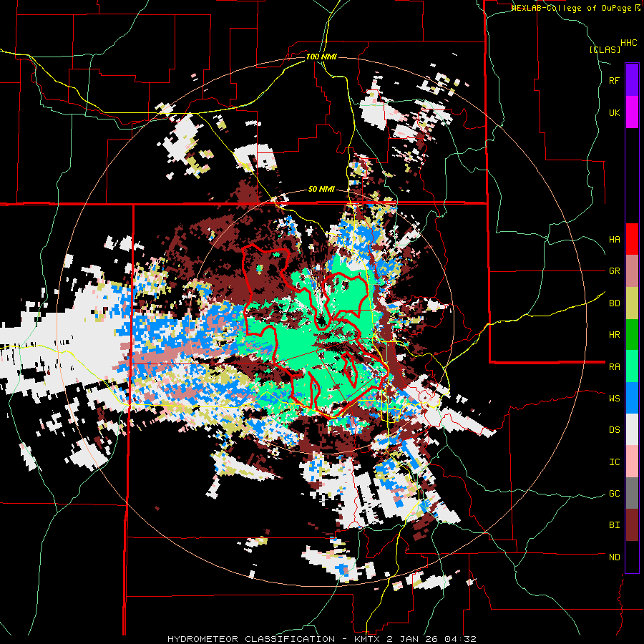Click the UK legend label

(x=614, y=112)
